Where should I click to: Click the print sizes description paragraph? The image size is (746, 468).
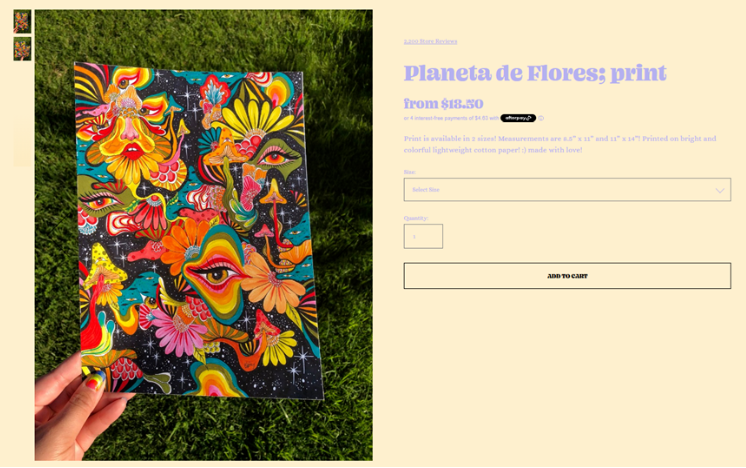(x=560, y=144)
